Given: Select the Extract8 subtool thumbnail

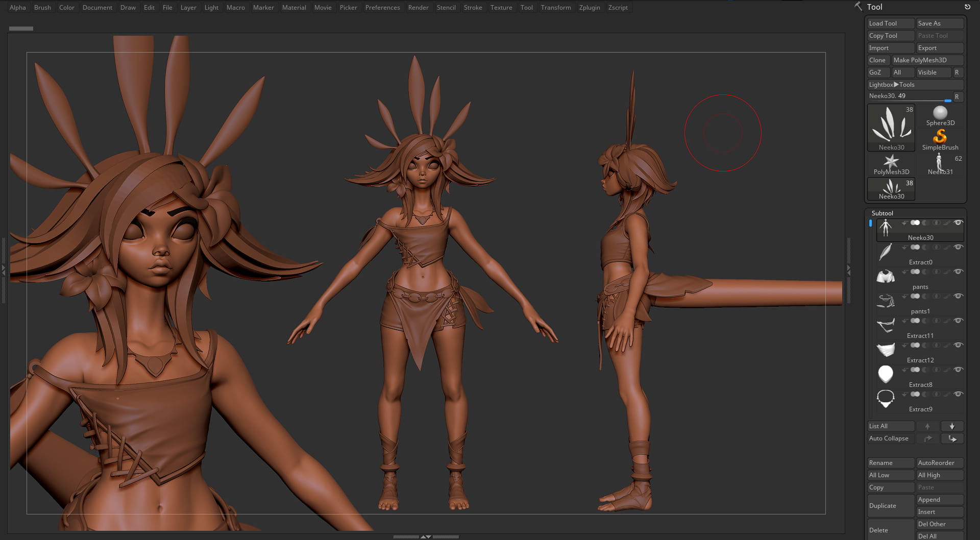Looking at the screenshot, I should [886, 374].
